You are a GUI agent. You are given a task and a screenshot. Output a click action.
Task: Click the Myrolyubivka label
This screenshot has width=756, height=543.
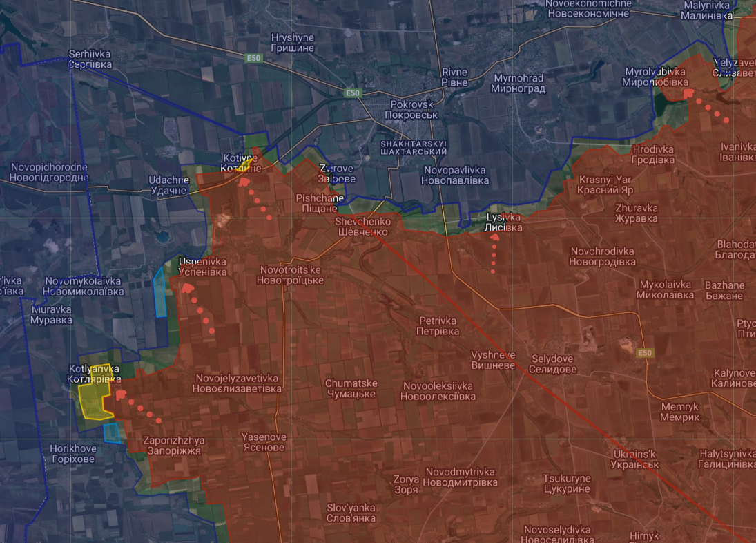655,77
